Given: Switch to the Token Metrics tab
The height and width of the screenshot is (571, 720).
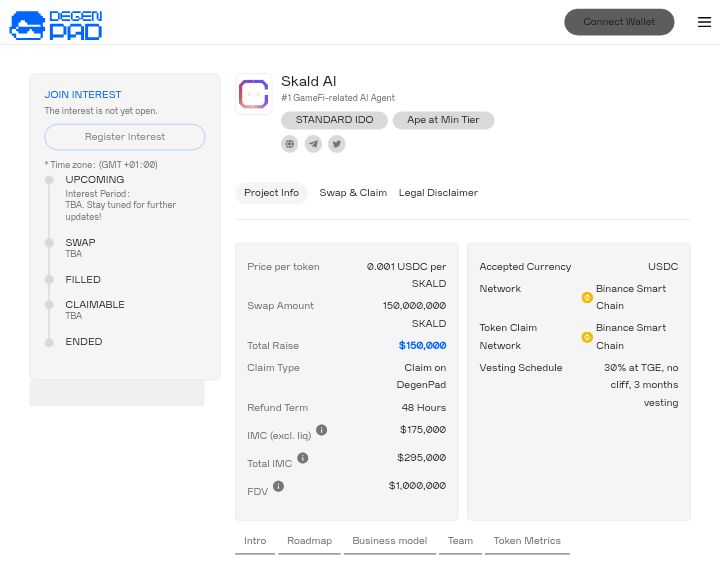Looking at the screenshot, I should [x=526, y=541].
